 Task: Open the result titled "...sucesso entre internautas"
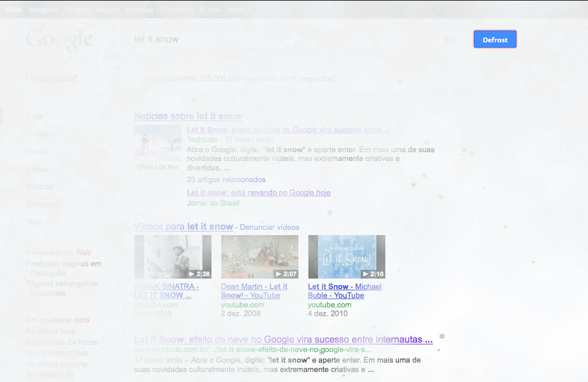[284, 340]
